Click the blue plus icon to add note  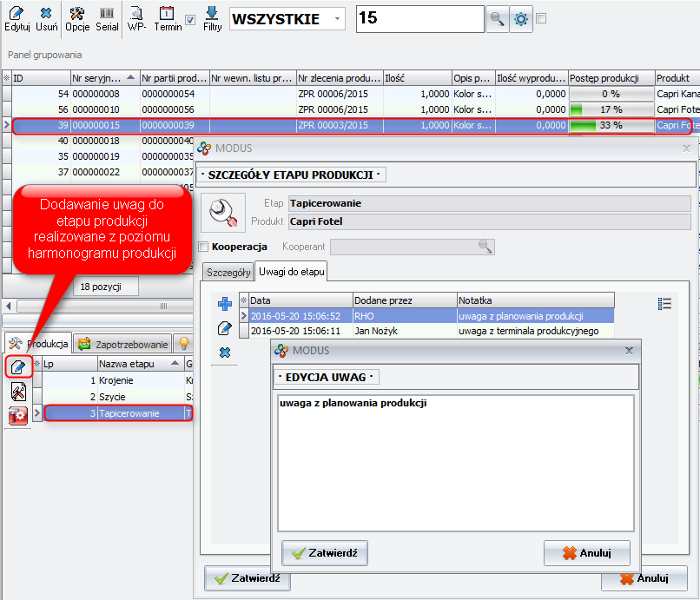(x=225, y=303)
